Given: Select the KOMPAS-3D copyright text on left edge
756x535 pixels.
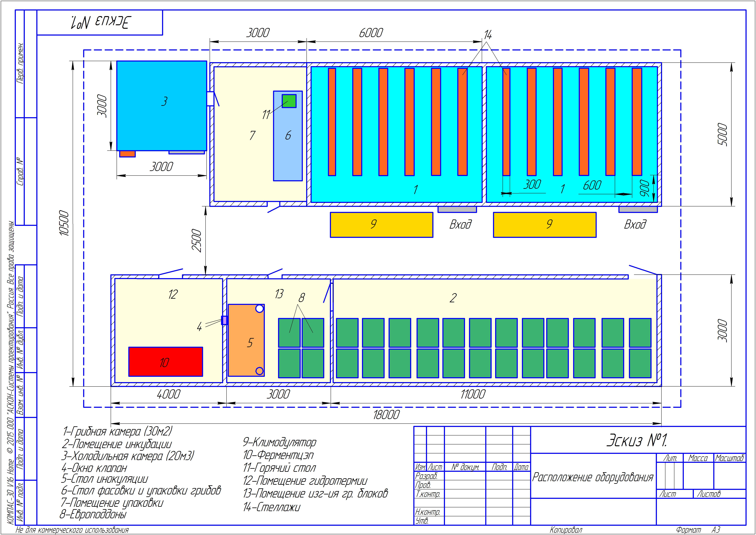Looking at the screenshot, I should pos(10,373).
